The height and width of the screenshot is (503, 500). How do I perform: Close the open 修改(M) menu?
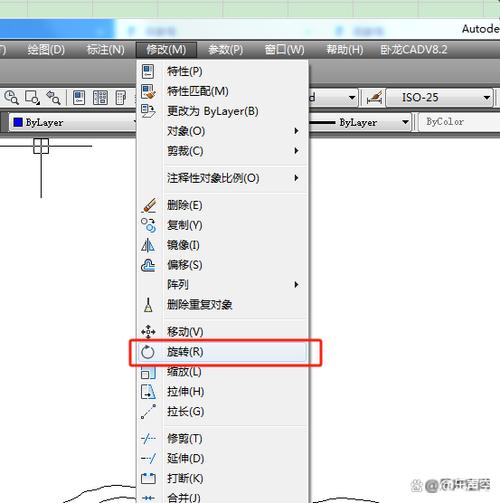[x=166, y=50]
